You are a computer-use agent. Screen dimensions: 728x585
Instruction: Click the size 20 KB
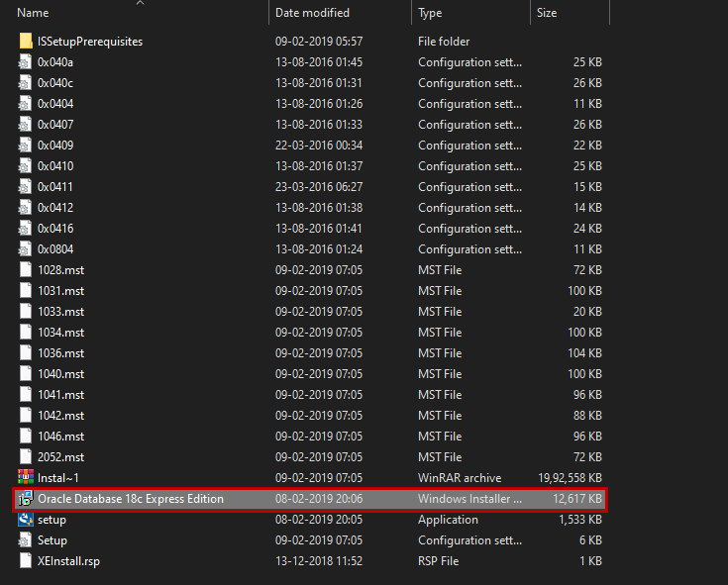(x=587, y=312)
